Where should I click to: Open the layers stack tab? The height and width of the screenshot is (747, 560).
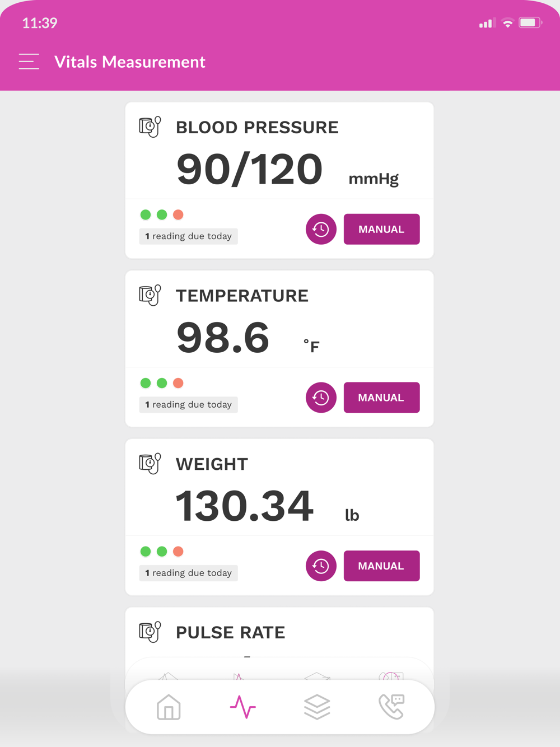click(x=317, y=707)
